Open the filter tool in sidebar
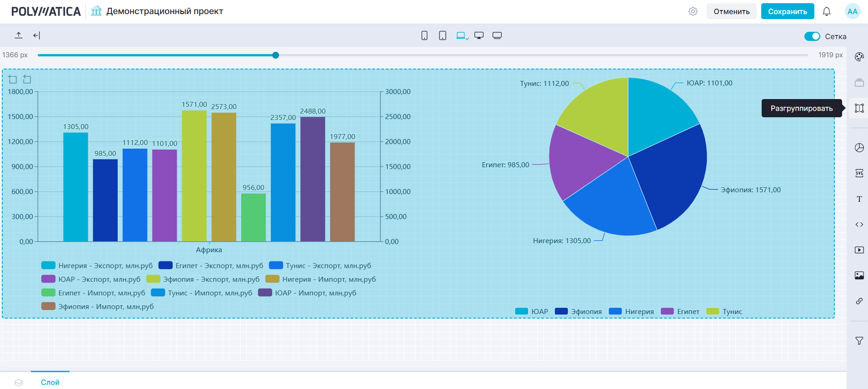 (859, 341)
